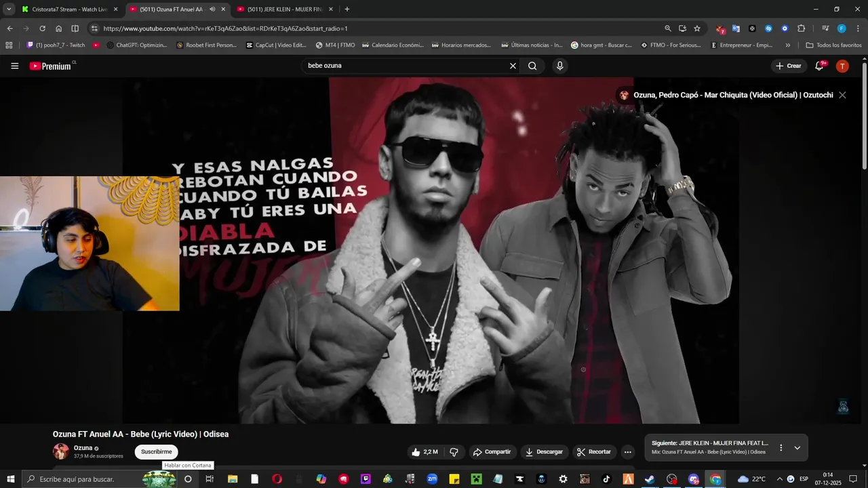Show hidden system tray icons chevron
Viewport: 868px width, 488px height.
pos(779,479)
